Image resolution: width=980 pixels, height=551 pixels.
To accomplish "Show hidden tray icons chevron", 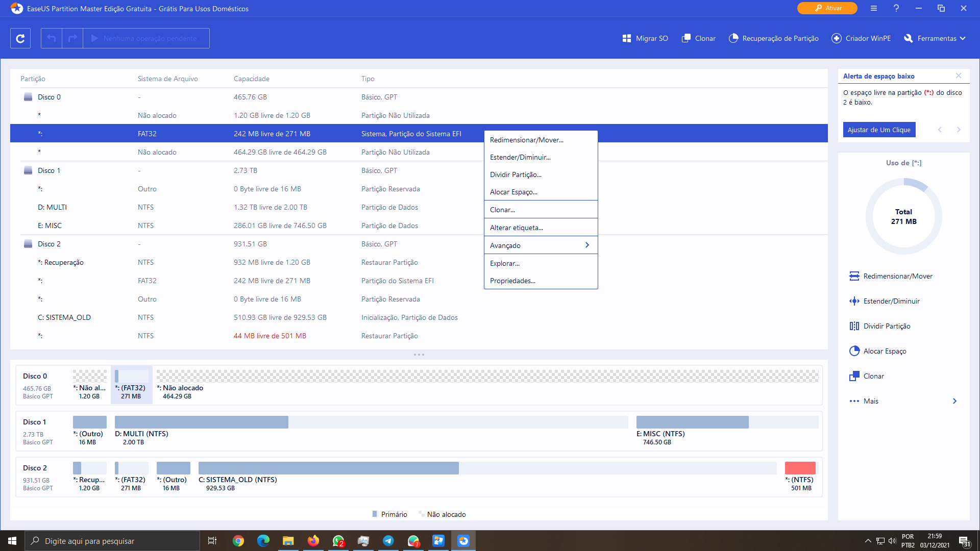I will (868, 541).
